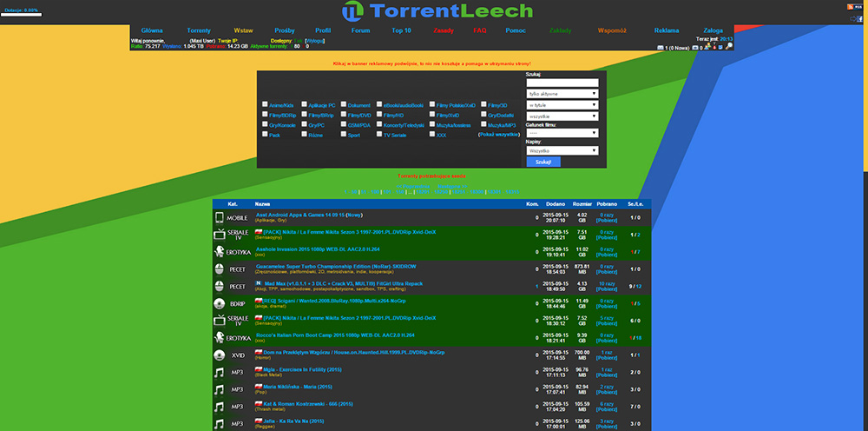Click the TorrentLeech logo
The width and height of the screenshot is (868, 431).
pos(437,10)
